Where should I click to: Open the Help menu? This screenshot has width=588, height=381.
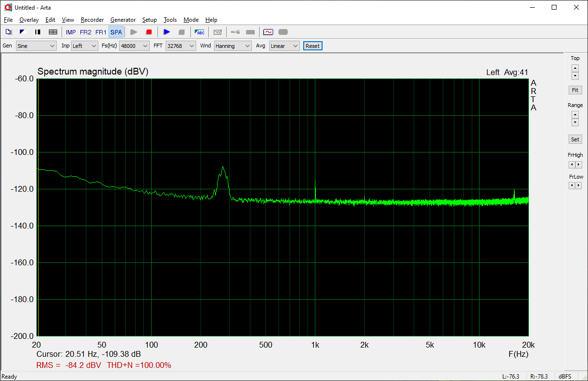[211, 20]
